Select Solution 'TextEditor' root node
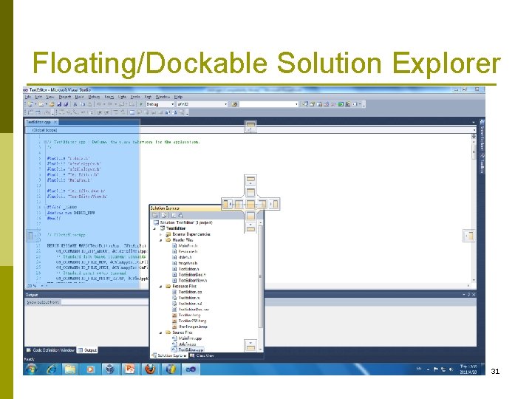532x399 pixels. coord(183,222)
